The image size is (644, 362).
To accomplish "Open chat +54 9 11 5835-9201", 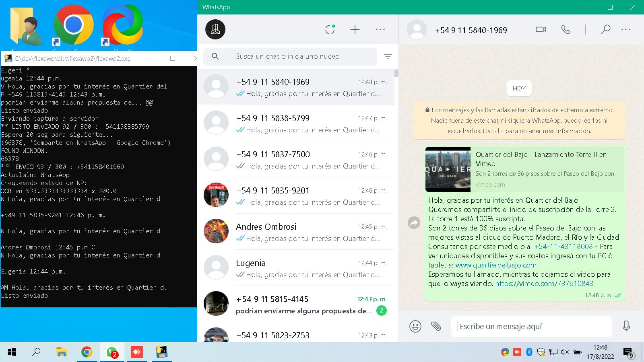I will pos(296,195).
